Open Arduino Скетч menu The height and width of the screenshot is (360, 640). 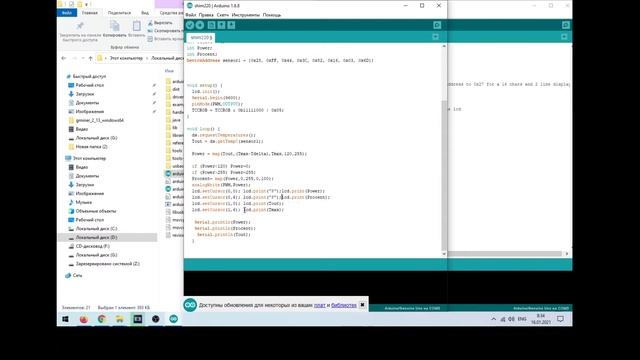click(223, 15)
